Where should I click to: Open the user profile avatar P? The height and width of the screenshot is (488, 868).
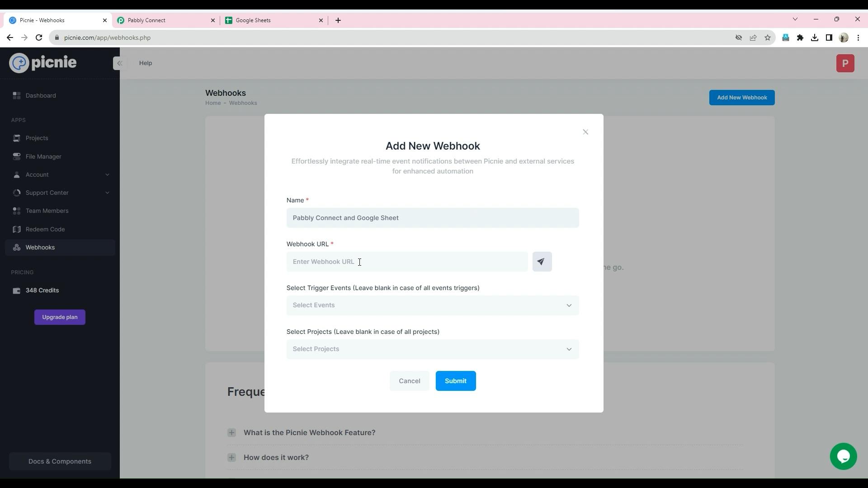click(x=845, y=63)
